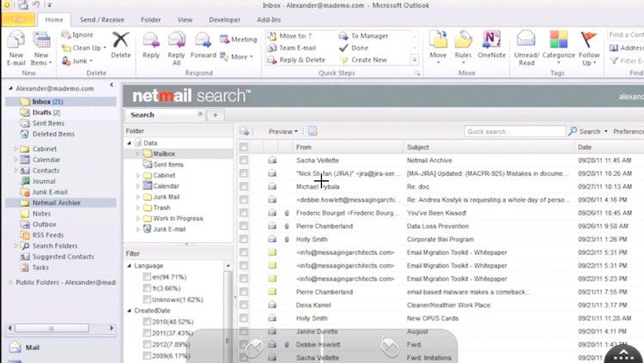Tick the checkbox beside Sacha Veillette's Netmail Archive email
The width and height of the screenshot is (644, 363).
(x=244, y=160)
